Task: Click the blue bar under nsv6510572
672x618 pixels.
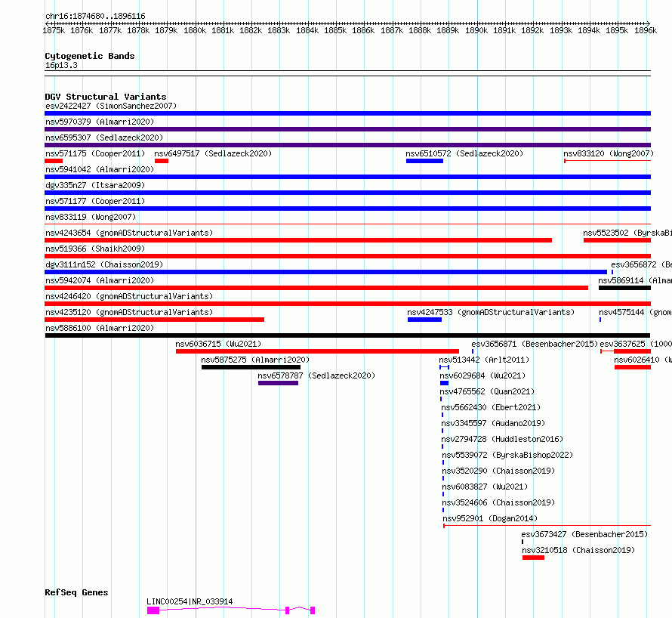Action: point(424,161)
